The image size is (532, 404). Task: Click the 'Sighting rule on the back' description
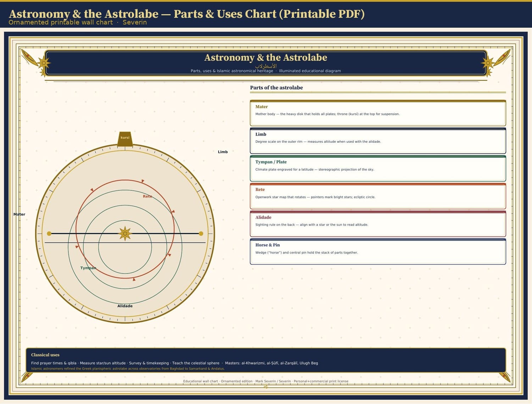tap(312, 225)
